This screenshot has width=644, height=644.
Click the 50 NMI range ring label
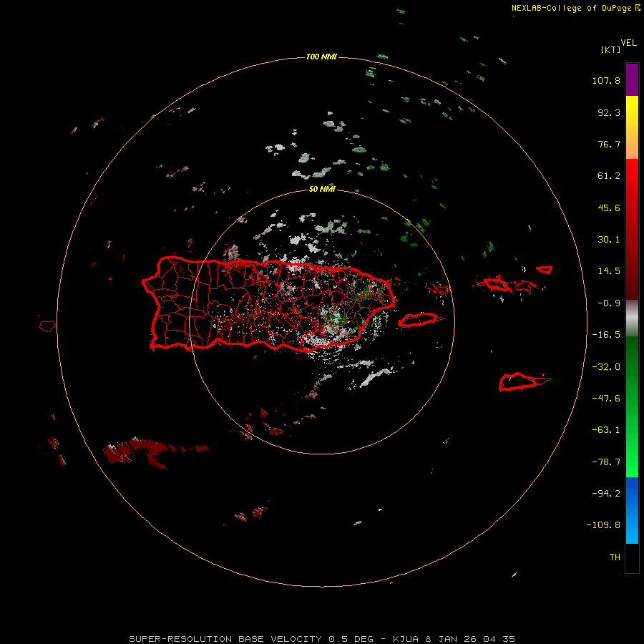322,189
